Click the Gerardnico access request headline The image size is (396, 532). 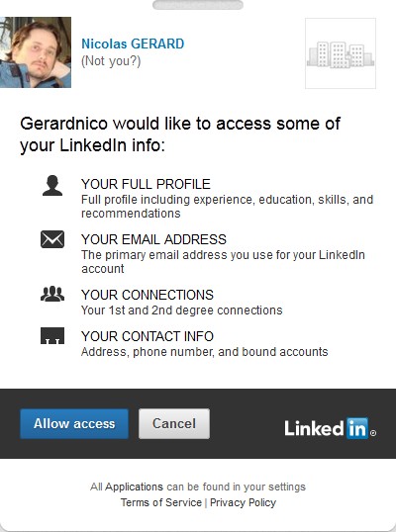(x=180, y=134)
